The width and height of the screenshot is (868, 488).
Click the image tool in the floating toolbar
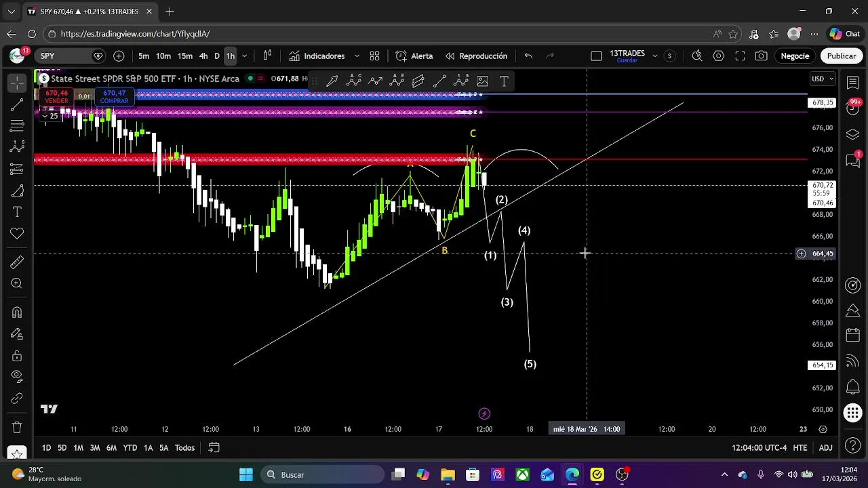pos(482,81)
